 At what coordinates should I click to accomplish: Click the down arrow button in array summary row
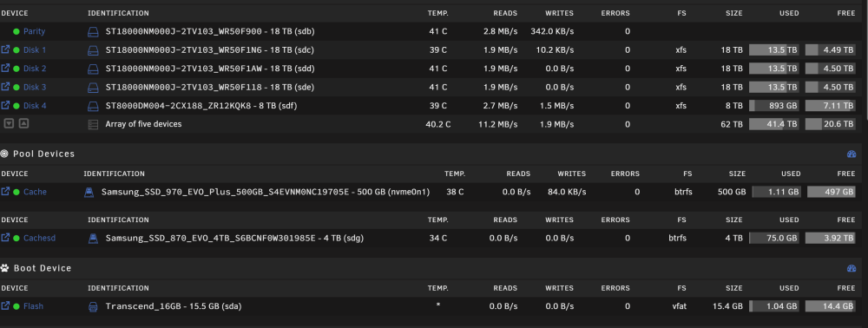click(x=9, y=124)
